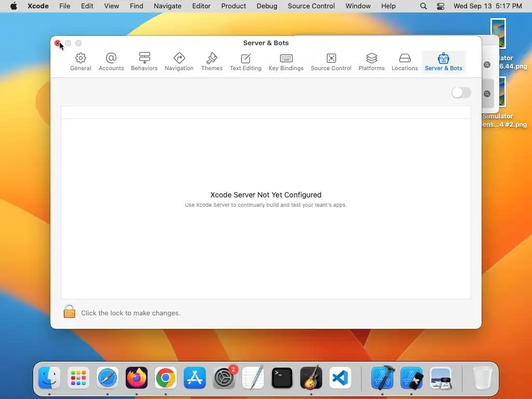Launch Google Chrome from the Dock
The height and width of the screenshot is (399, 532).
(166, 378)
